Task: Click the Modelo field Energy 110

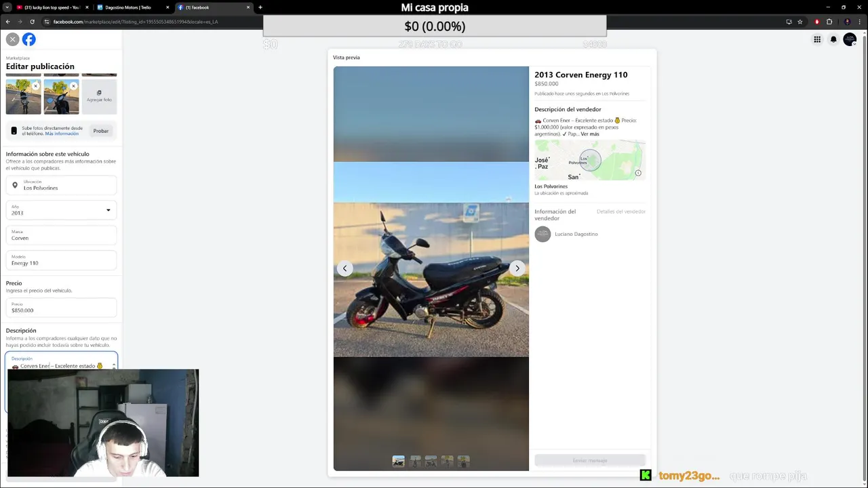Action: point(61,260)
